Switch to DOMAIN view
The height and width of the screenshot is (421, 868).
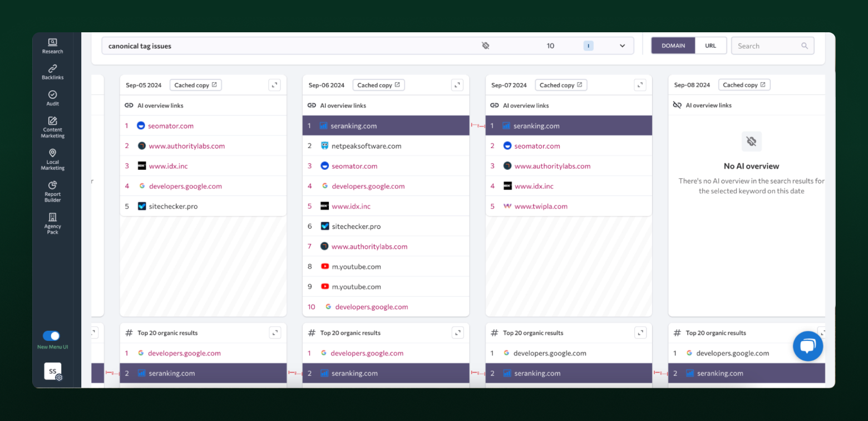coord(673,46)
